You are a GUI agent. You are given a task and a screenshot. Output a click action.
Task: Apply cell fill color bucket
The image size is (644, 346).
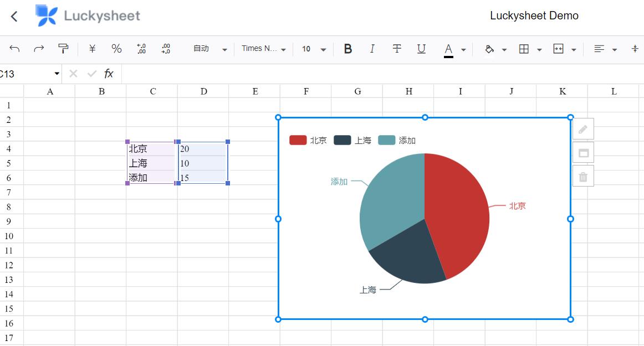coord(489,49)
